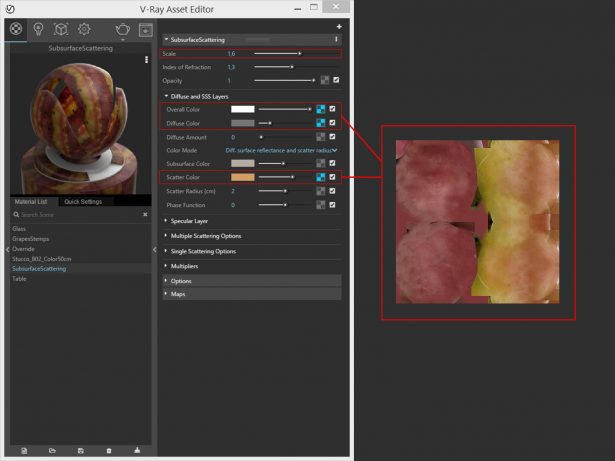Collapse the right panel with middle arrow

[155, 250]
